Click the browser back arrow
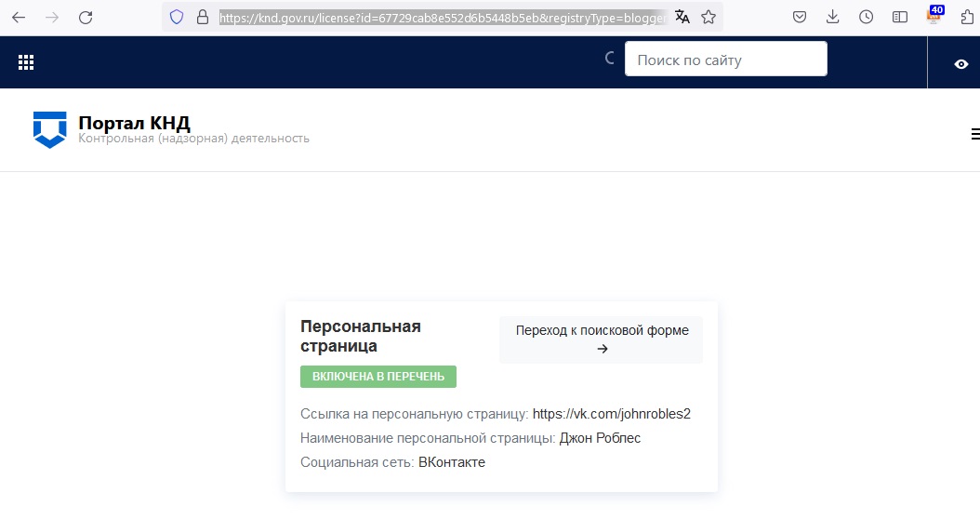The height and width of the screenshot is (519, 980). coord(19,17)
